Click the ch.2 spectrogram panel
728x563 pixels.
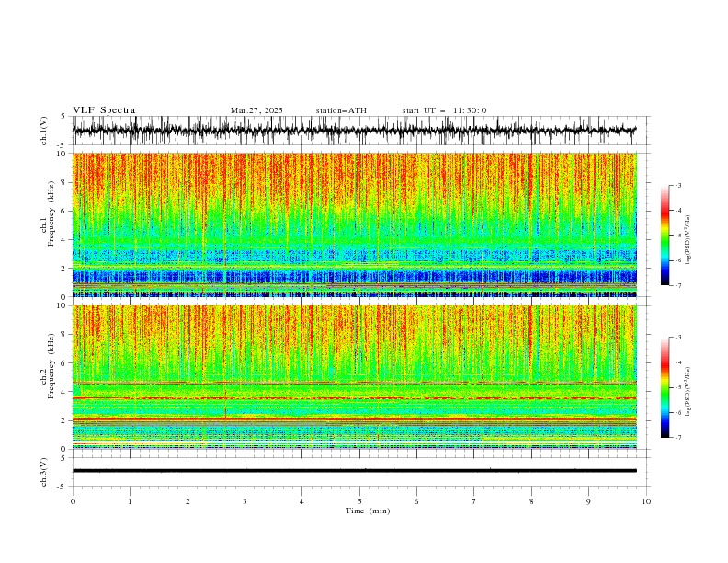click(x=354, y=377)
